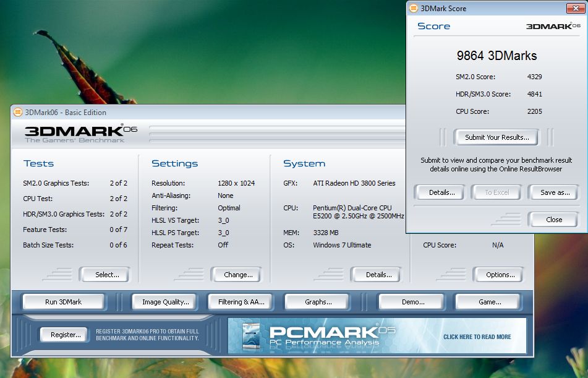This screenshot has width=588, height=378.
Task: Click Filtering value Optimal
Action: [x=229, y=208]
